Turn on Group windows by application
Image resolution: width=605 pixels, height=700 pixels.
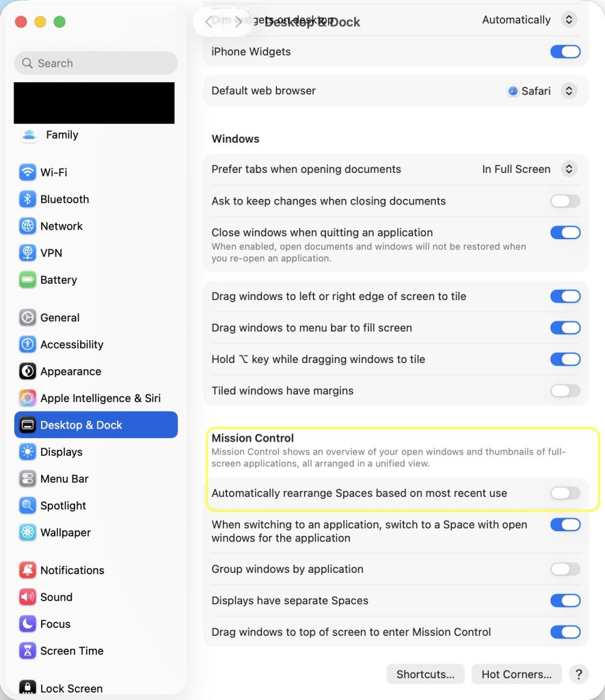[565, 569]
